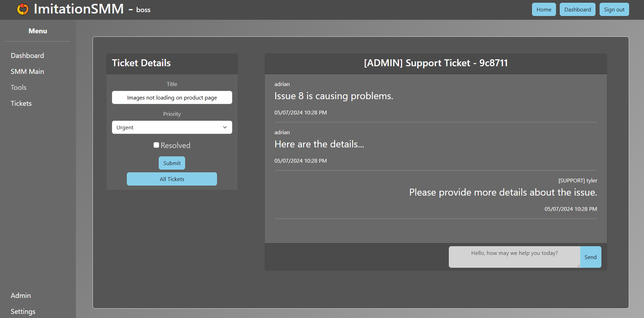The image size is (644, 318).
Task: Click message 'Here are the details...'
Action: (x=319, y=144)
